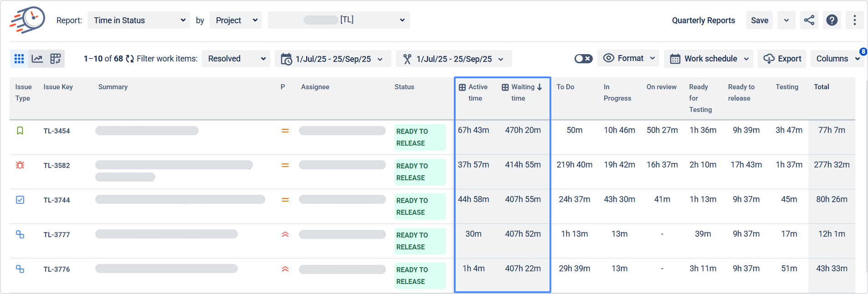Click the highest priority icon for TL-3777
The image size is (868, 294).
pyautogui.click(x=285, y=234)
